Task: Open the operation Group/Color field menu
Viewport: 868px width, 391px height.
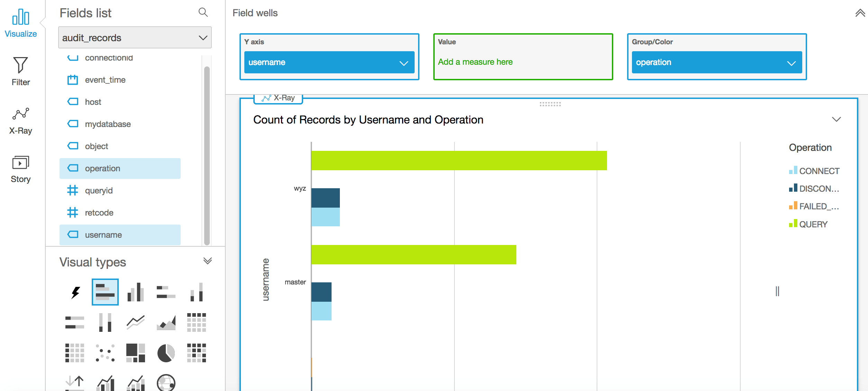Action: pos(791,63)
